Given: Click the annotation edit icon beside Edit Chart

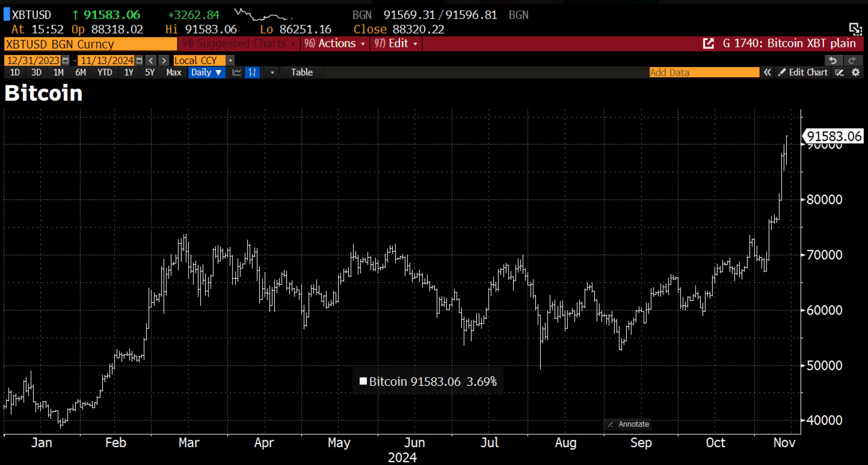Looking at the screenshot, I should (839, 73).
